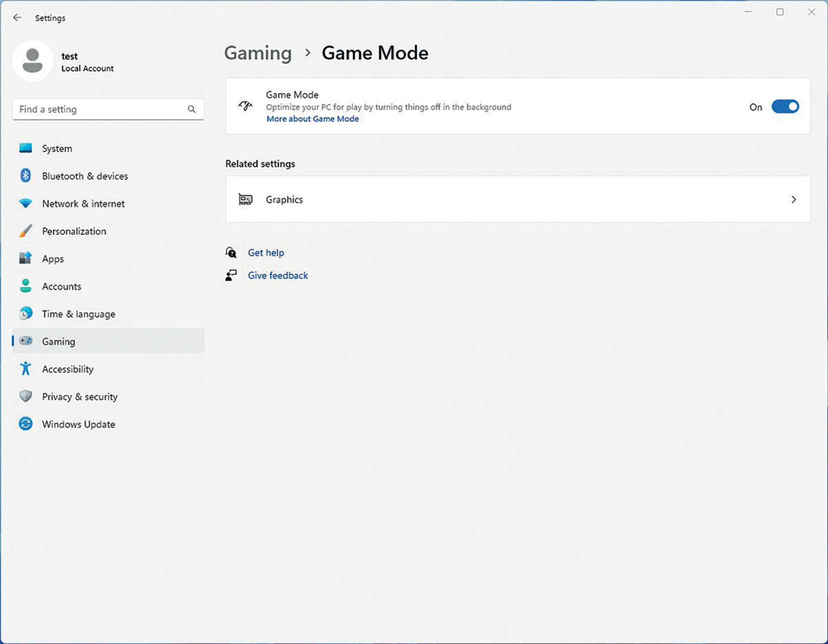The width and height of the screenshot is (828, 644).
Task: Click the Game Mode speedometer icon
Action: point(245,106)
